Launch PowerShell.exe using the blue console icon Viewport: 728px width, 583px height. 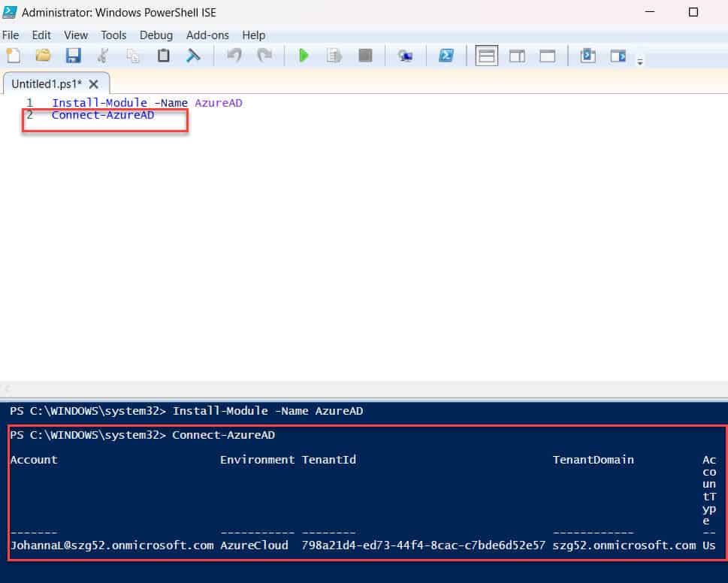click(x=446, y=56)
